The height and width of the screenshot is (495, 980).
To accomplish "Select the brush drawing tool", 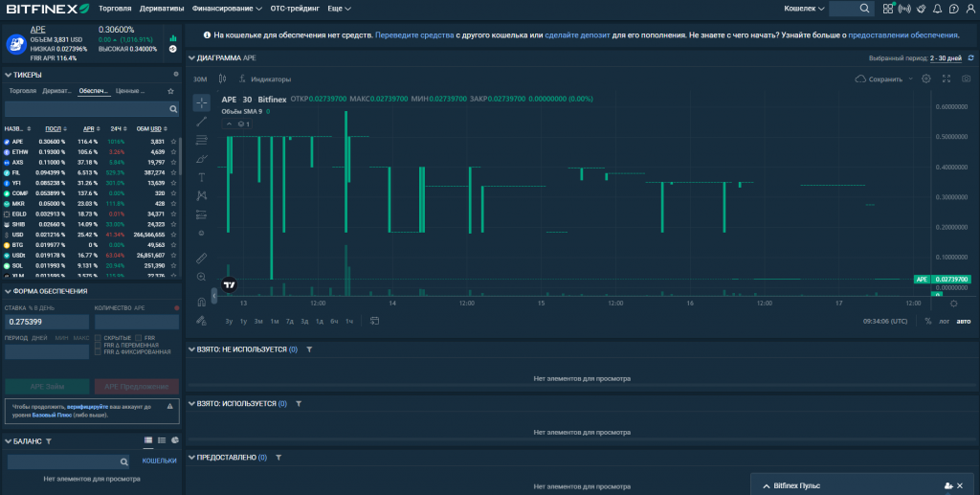I will [x=201, y=159].
